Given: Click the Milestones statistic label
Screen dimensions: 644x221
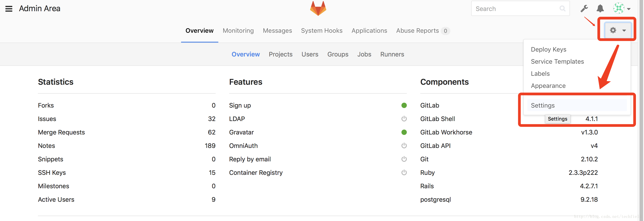Looking at the screenshot, I should [53, 186].
